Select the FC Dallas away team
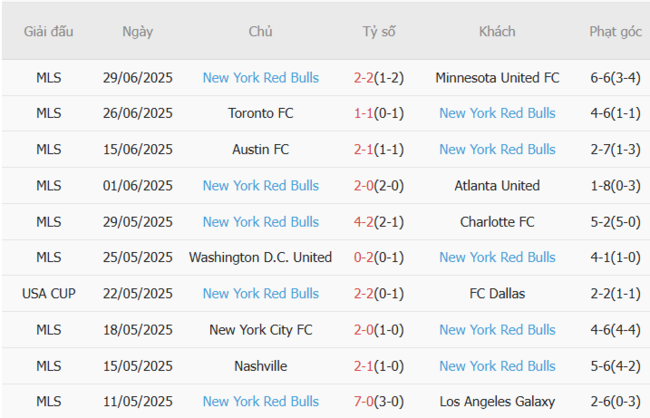 (497, 293)
